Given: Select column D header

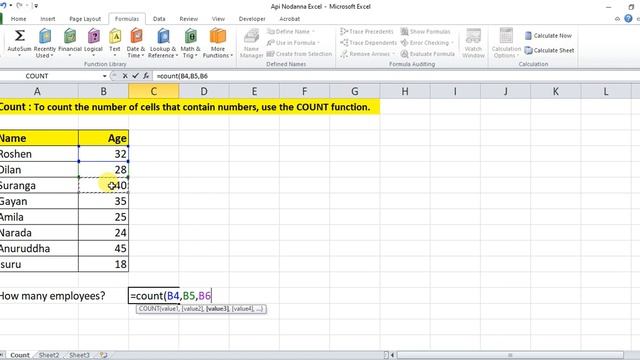Looking at the screenshot, I should [204, 91].
